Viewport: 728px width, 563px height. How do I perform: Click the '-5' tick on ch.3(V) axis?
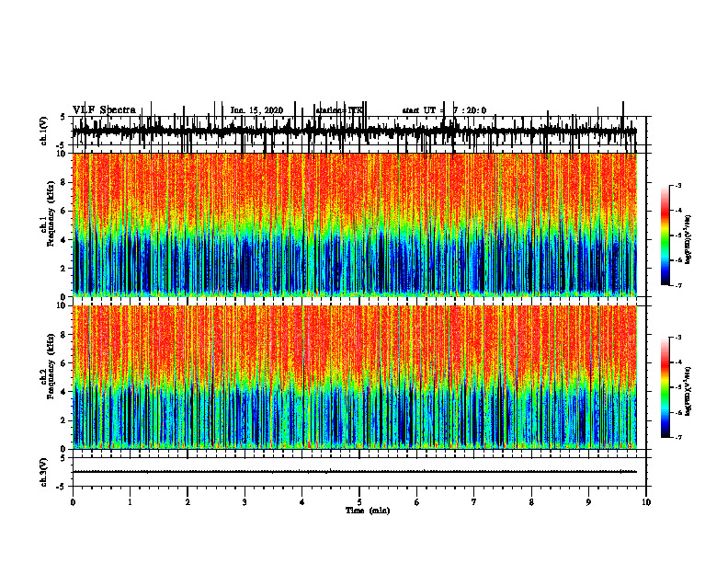coord(62,487)
